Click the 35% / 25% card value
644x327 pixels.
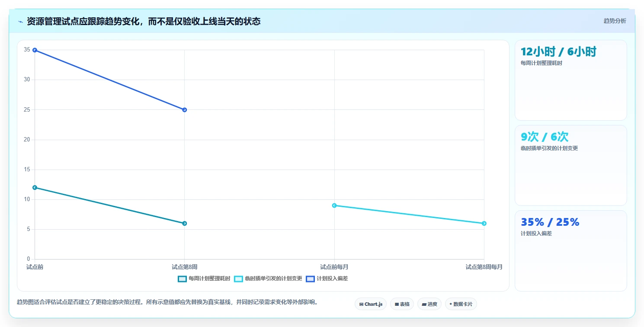tap(550, 222)
